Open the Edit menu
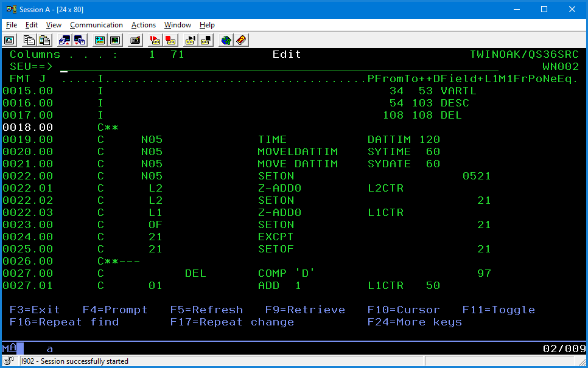Viewport: 588px width, 368px height. [x=32, y=25]
